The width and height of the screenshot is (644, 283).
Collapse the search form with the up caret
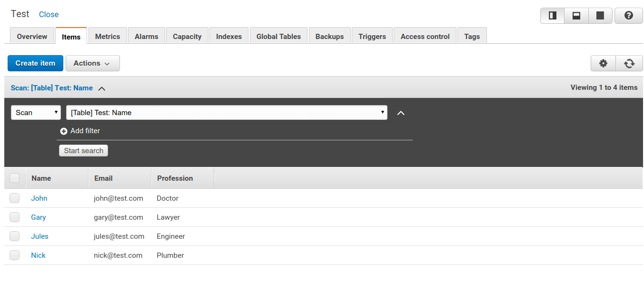400,113
